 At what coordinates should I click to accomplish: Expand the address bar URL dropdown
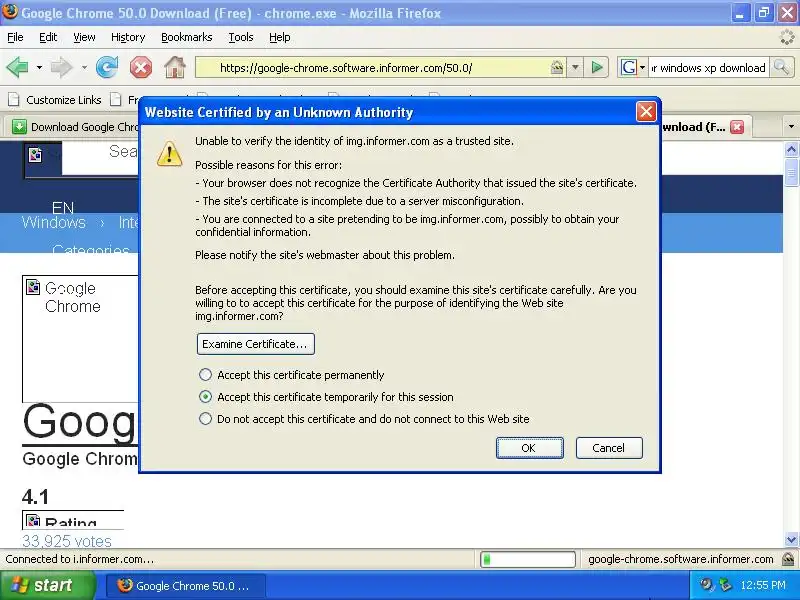(x=575, y=67)
